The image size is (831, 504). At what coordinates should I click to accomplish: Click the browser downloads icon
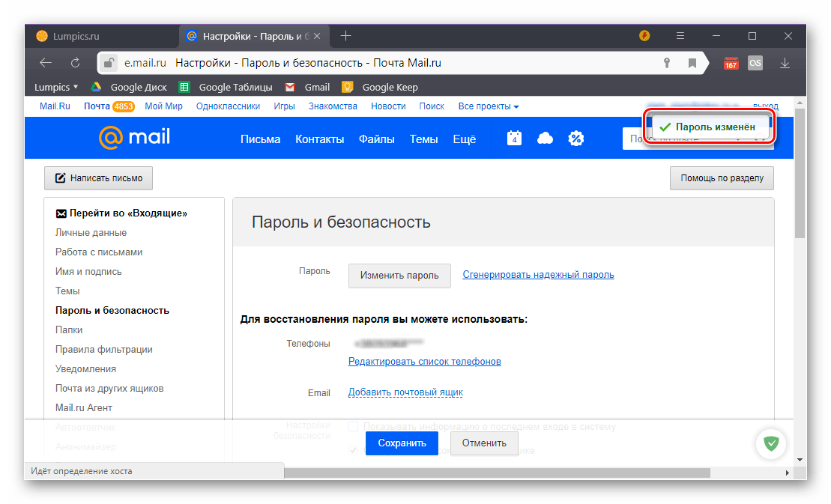(x=787, y=62)
